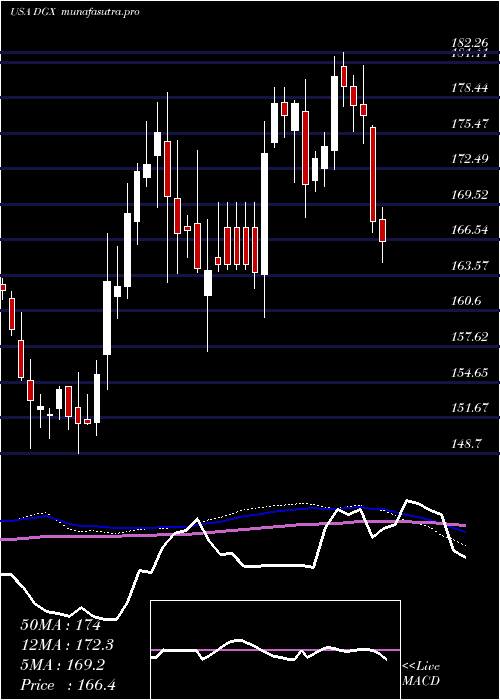This screenshot has height=700, width=500.
Task: Click the 'Price : 166.4' readout
Action: pos(68,685)
